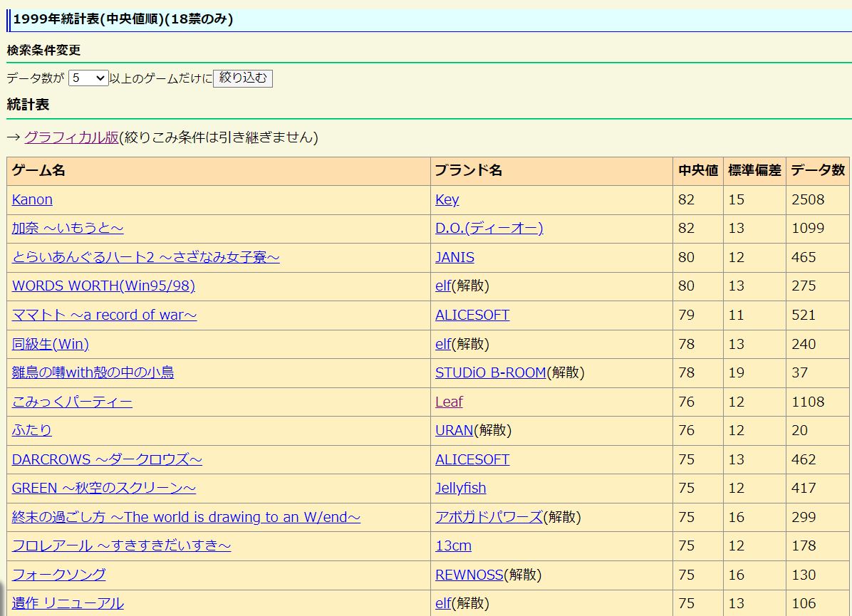The width and height of the screenshot is (852, 616).
Task: Open the 雛鳥の囀with殻の中の小鳥 game link
Action: 93,372
